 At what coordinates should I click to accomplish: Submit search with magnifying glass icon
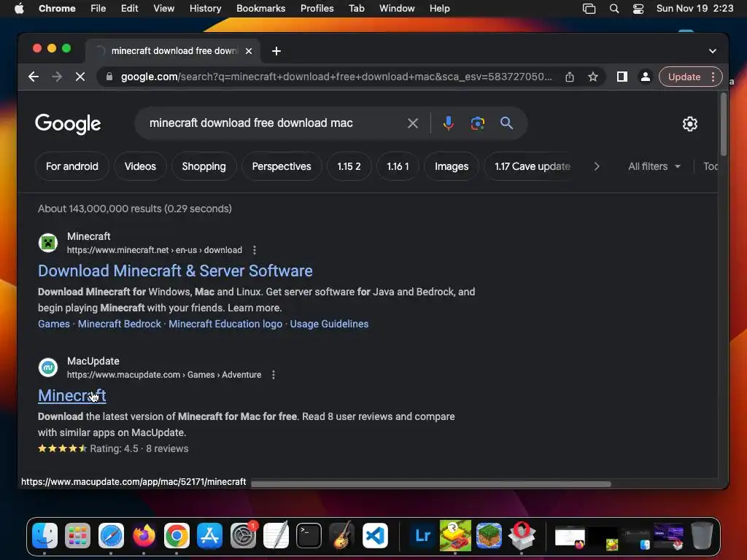[506, 123]
